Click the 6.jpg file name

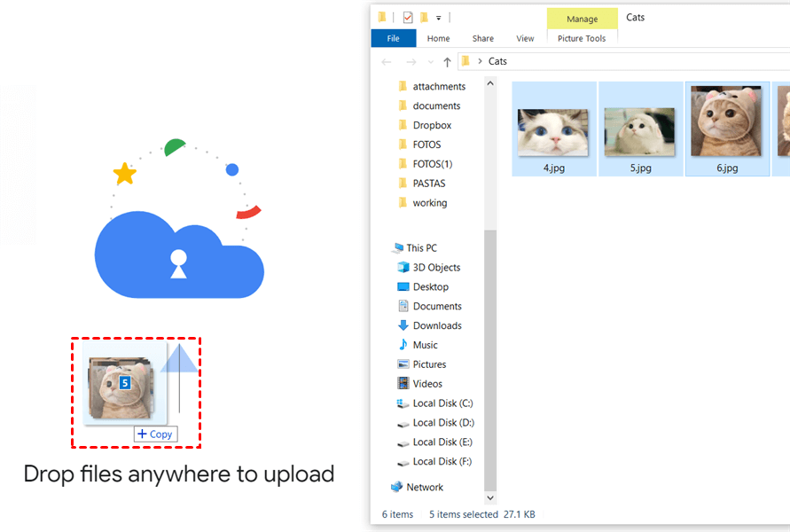[x=727, y=168]
